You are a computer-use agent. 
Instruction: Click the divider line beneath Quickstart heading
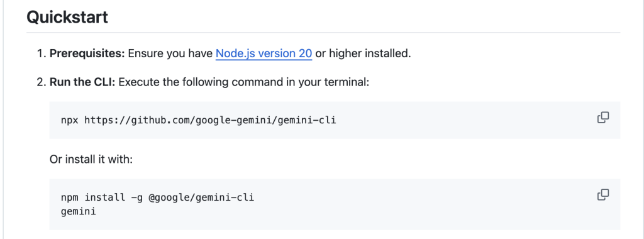tap(323, 33)
